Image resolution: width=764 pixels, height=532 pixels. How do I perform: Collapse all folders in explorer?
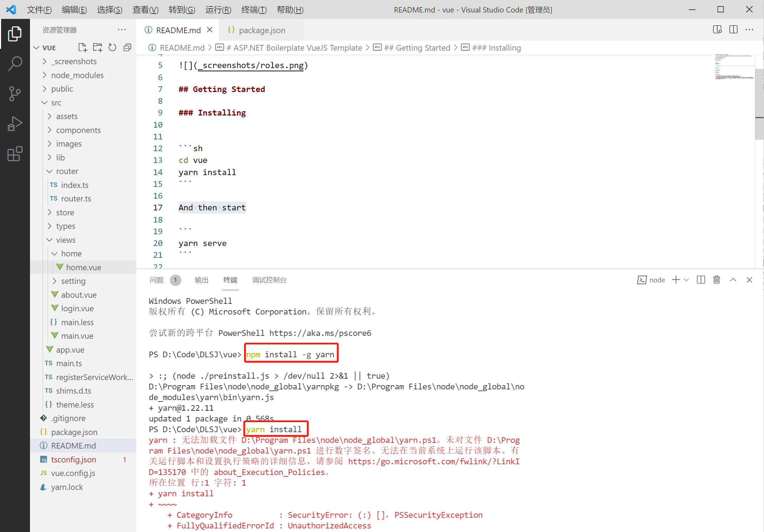tap(127, 47)
